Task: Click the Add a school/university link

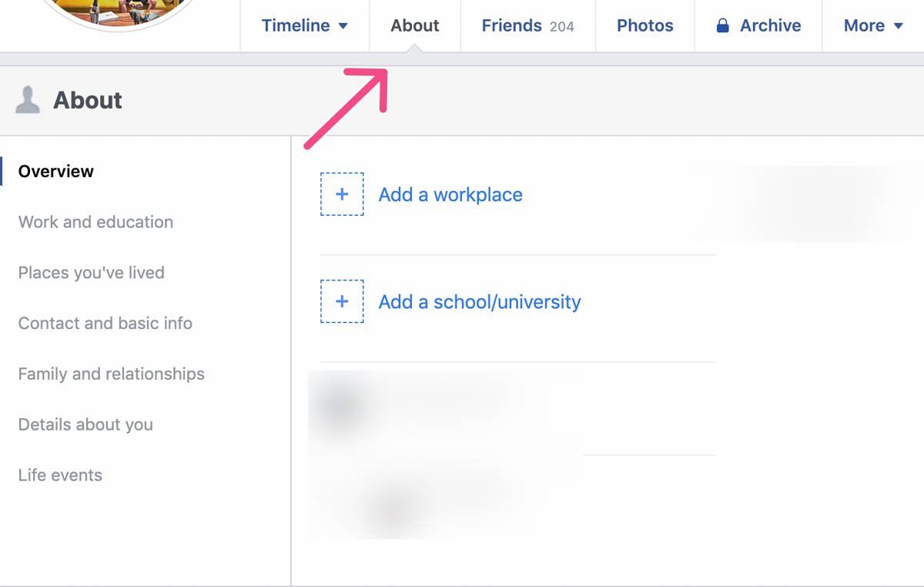Action: [479, 302]
